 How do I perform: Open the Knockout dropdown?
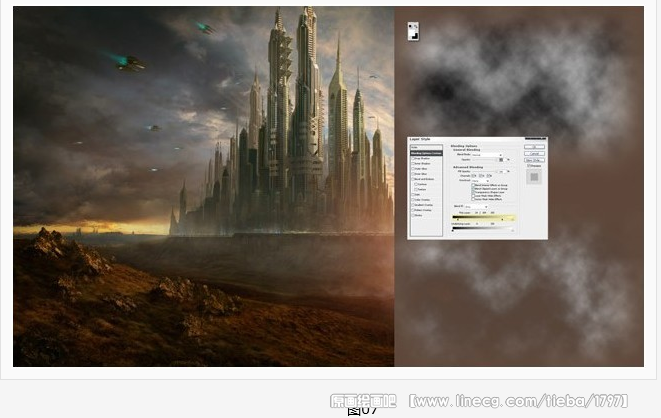coord(481,181)
